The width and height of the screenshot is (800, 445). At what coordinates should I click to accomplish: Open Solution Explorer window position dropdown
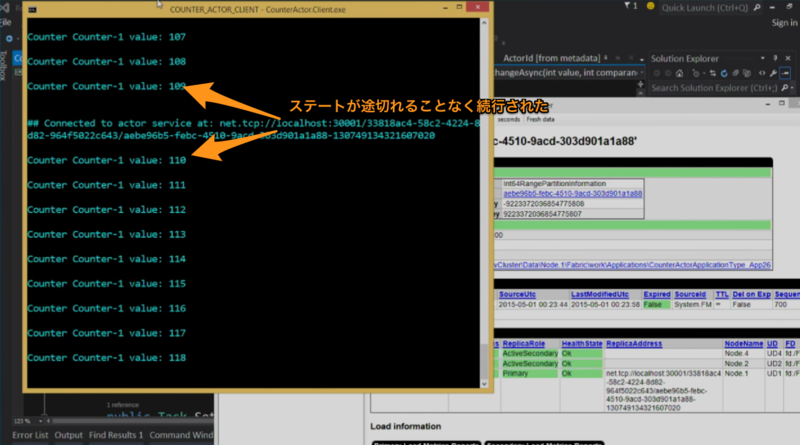(762, 58)
